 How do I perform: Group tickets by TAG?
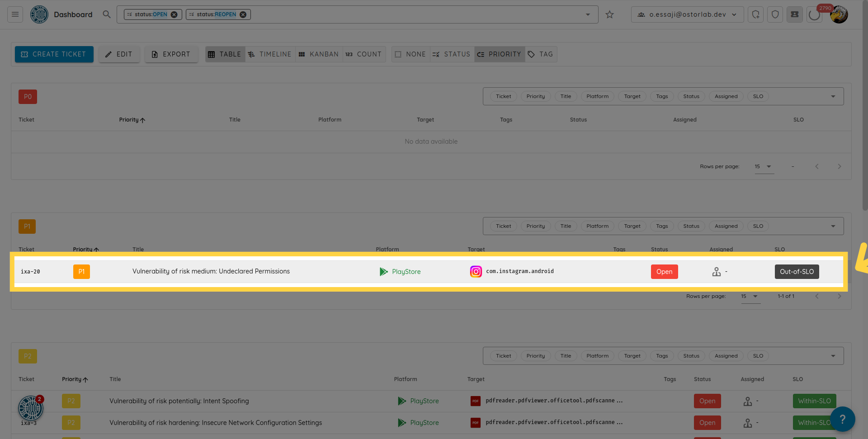click(x=541, y=54)
